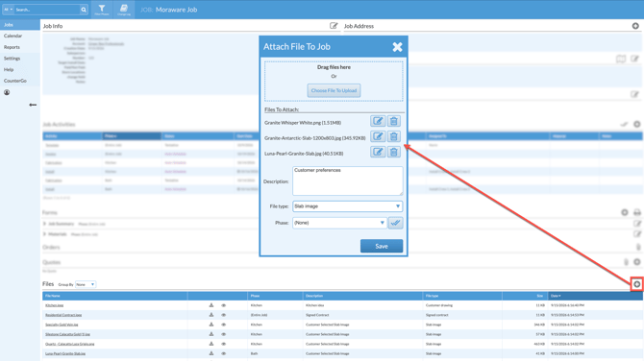Image resolution: width=644 pixels, height=361 pixels.
Task: Click the Drag files here drop zone
Action: point(334,81)
